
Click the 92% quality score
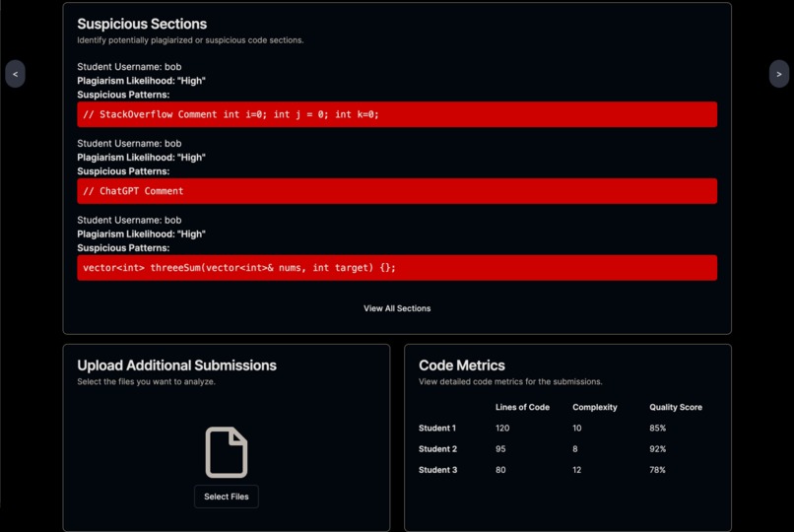pos(657,449)
